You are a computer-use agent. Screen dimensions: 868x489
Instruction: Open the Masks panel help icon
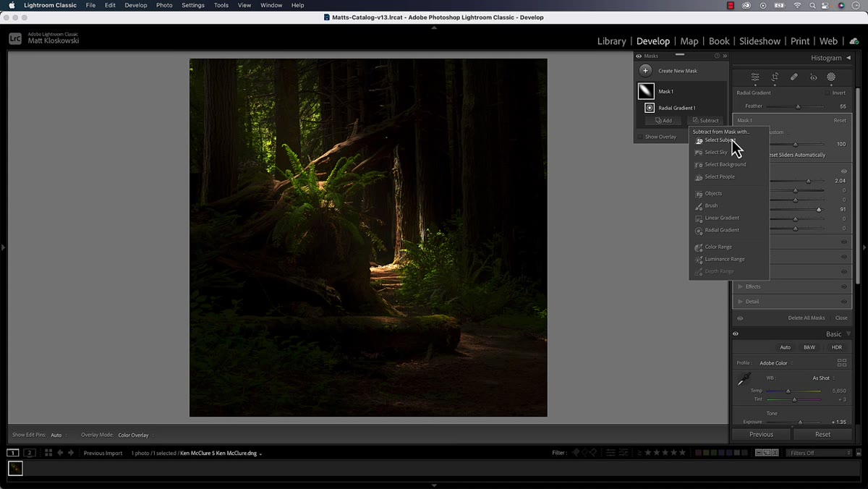point(717,56)
